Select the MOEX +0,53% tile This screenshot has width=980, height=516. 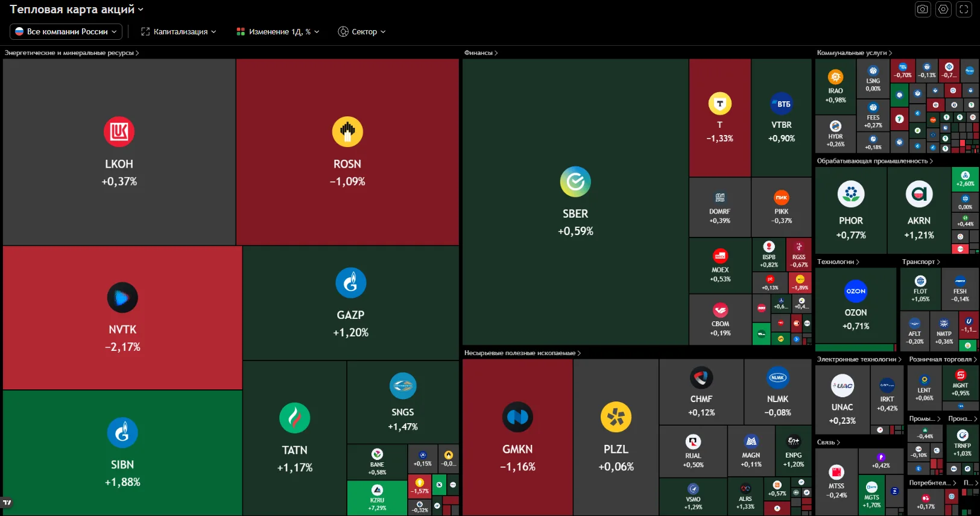click(x=720, y=266)
